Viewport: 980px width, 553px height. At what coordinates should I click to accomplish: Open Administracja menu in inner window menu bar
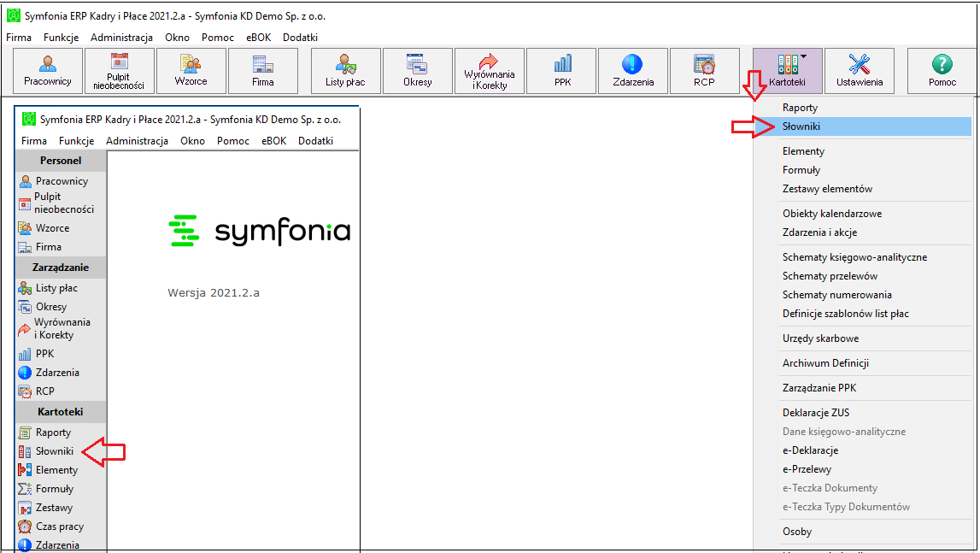[x=137, y=141]
